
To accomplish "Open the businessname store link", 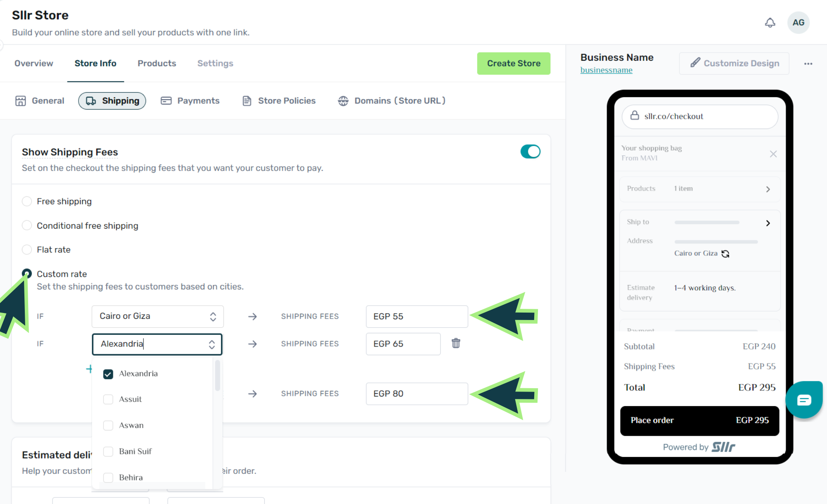I will pyautogui.click(x=606, y=70).
